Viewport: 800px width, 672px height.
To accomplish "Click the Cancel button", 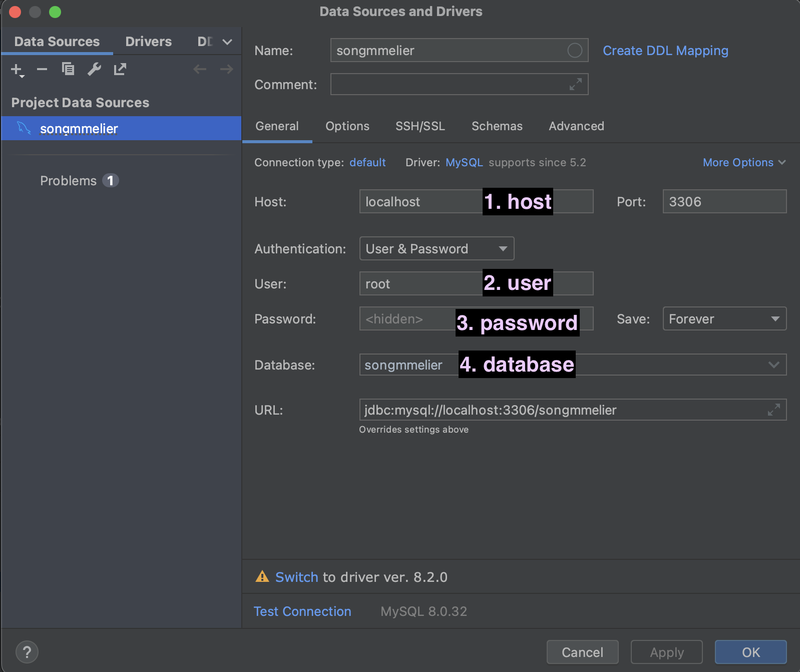I will point(582,652).
